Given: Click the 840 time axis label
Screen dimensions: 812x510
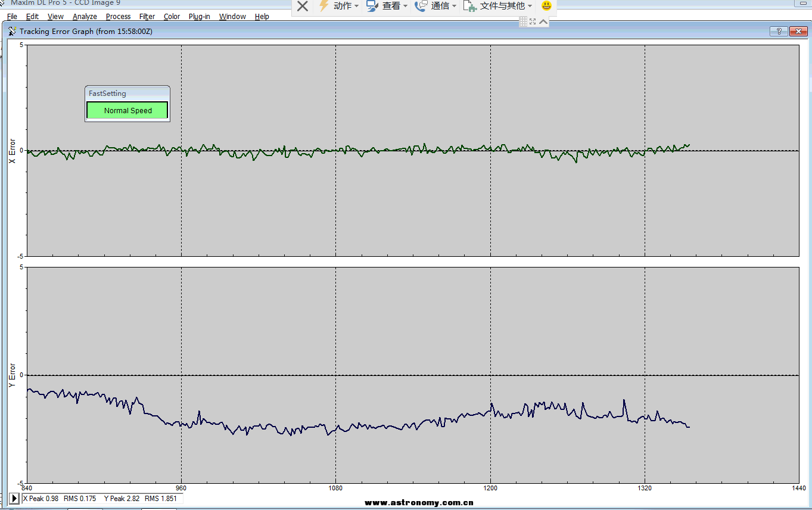Looking at the screenshot, I should (26, 488).
